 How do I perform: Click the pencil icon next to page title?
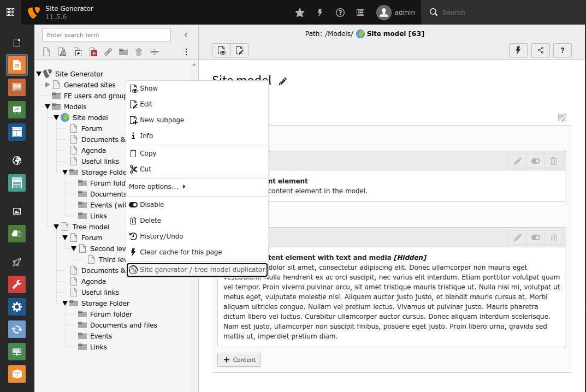pos(283,81)
